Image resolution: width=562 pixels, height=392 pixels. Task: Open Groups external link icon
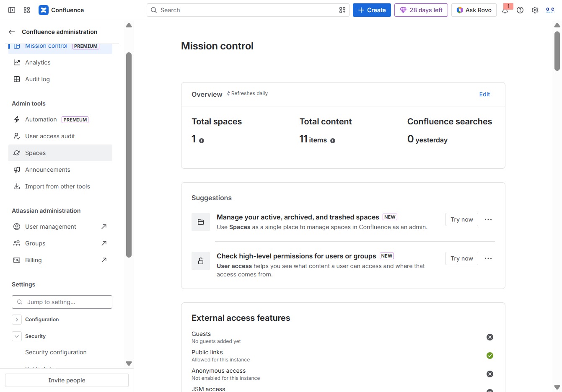click(x=104, y=243)
